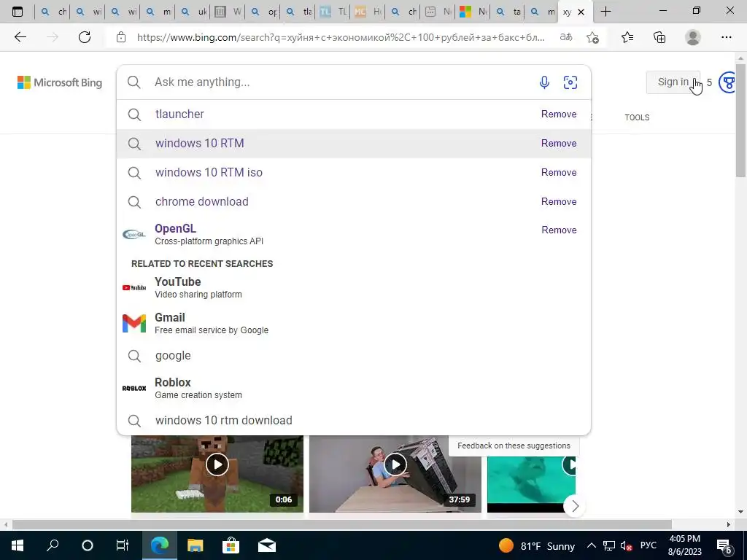Screen dimensions: 747x560
Task: Select the 'tlauncher' suggestion
Action: [x=354, y=114]
